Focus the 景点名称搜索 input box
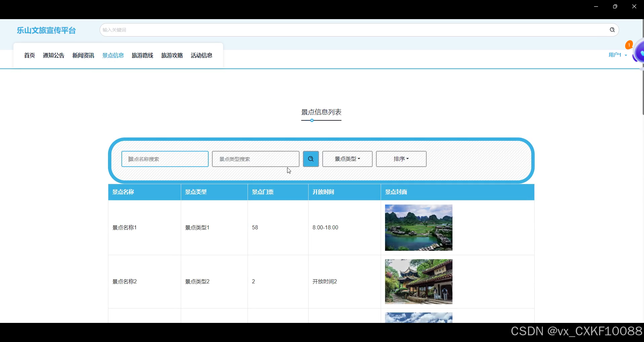This screenshot has width=644, height=342. click(165, 159)
